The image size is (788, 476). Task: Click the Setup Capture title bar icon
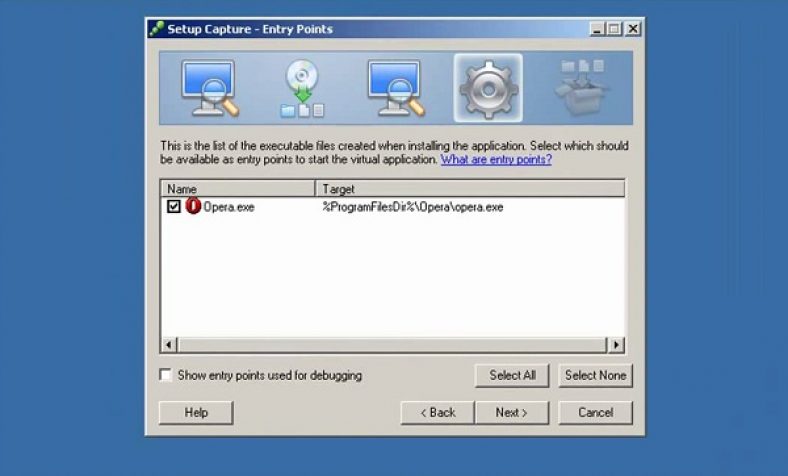click(157, 29)
